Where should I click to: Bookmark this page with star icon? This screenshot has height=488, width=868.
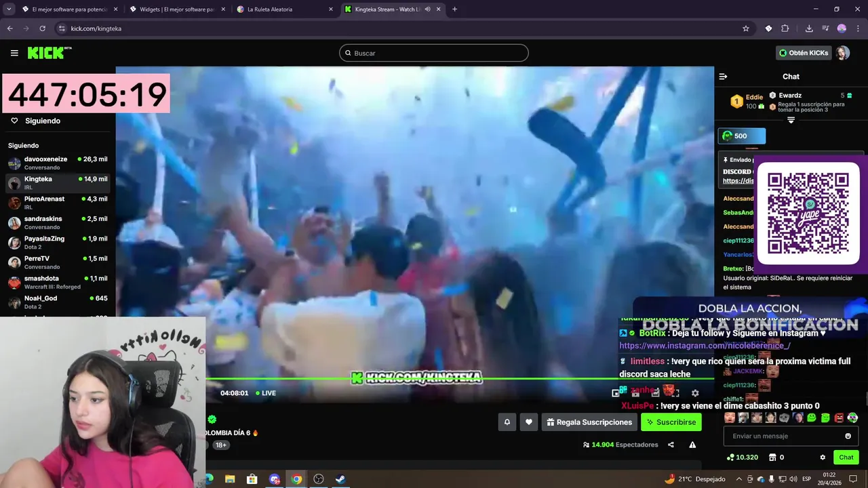(746, 28)
